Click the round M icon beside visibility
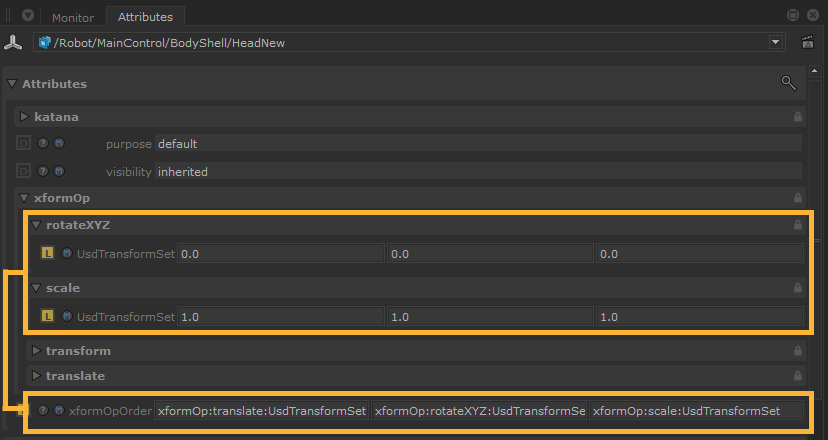Screen dimensions: 828x440 point(59,172)
